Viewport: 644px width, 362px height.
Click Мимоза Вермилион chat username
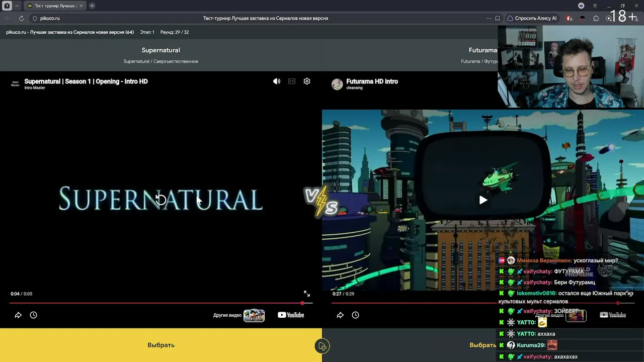click(543, 260)
